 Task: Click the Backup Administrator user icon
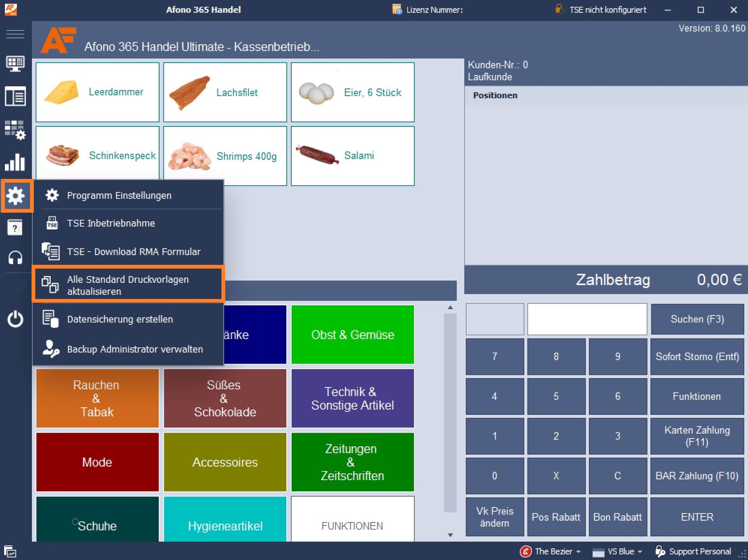pyautogui.click(x=51, y=349)
